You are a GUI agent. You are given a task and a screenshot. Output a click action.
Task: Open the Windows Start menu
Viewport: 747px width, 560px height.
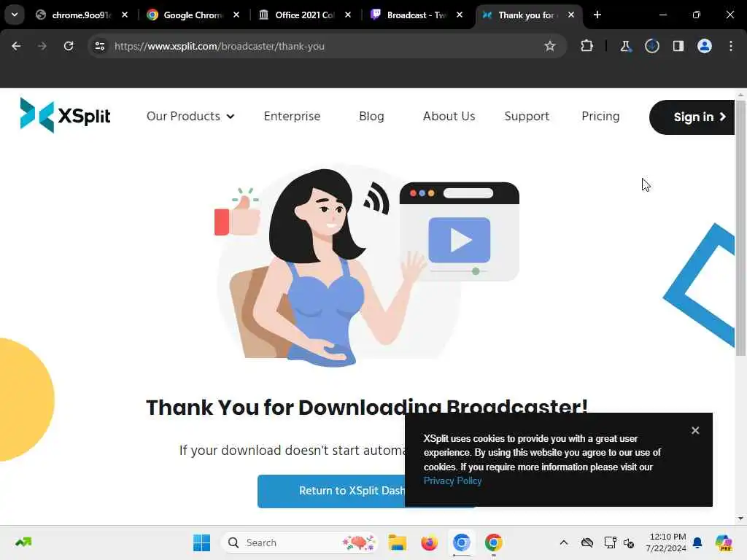pos(201,542)
